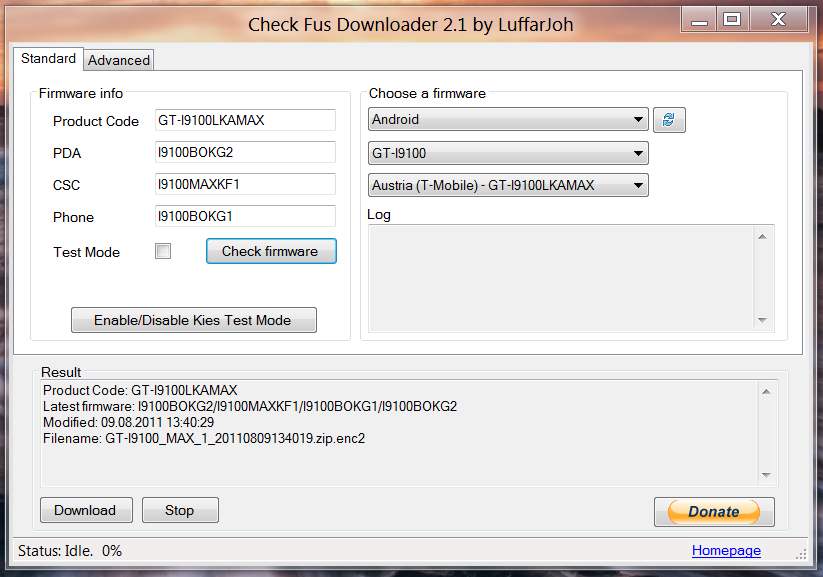Click the Filename line in Result
The height and width of the screenshot is (577, 823).
pyautogui.click(x=204, y=438)
